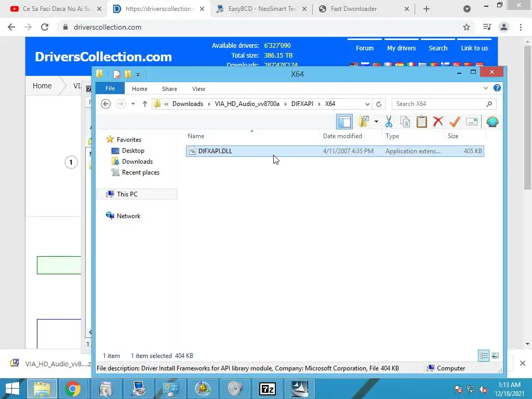This screenshot has height=399, width=532.
Task: Open Chrome media control icon
Action: pyautogui.click(x=487, y=27)
